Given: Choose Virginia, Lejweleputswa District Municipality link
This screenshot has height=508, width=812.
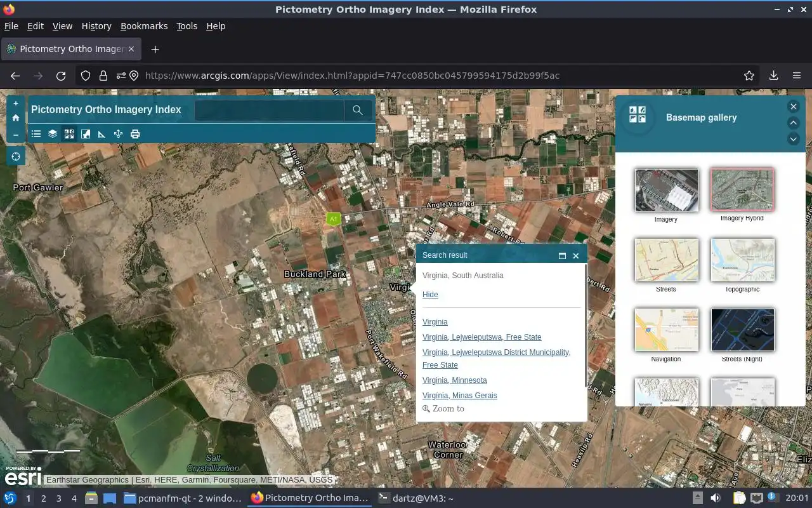Looking at the screenshot, I should click(496, 359).
